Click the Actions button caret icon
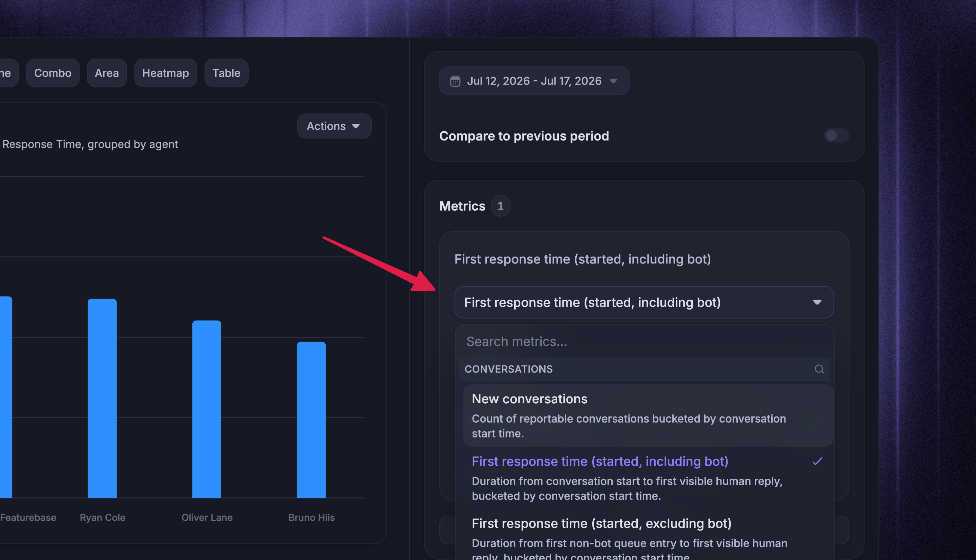 coord(356,126)
